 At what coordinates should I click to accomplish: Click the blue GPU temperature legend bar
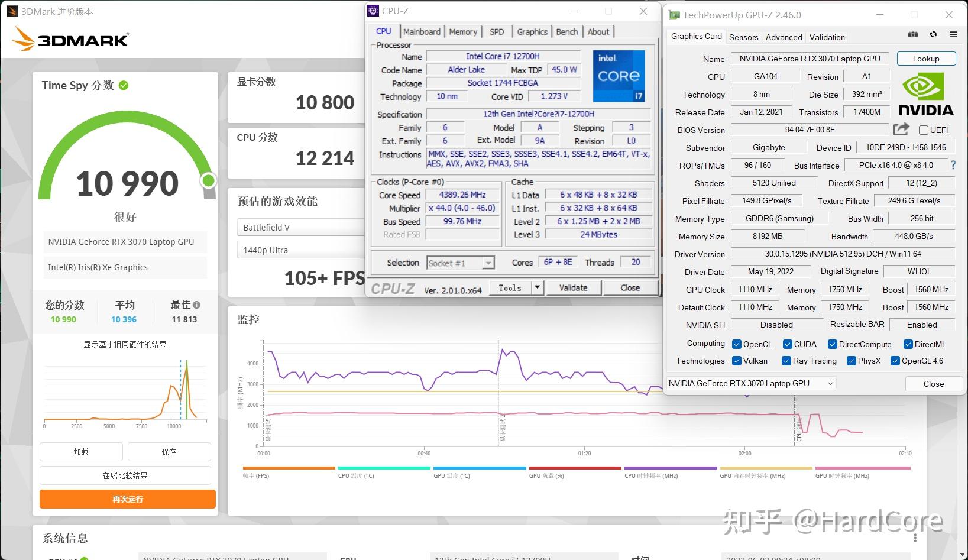point(480,468)
